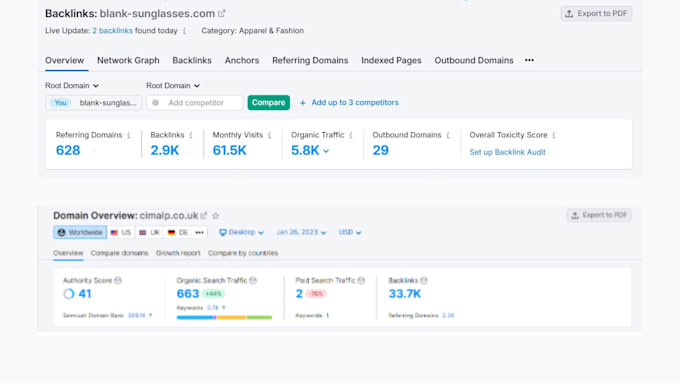Open the Compare domains tab
This screenshot has height=383, width=680.
pyautogui.click(x=119, y=253)
